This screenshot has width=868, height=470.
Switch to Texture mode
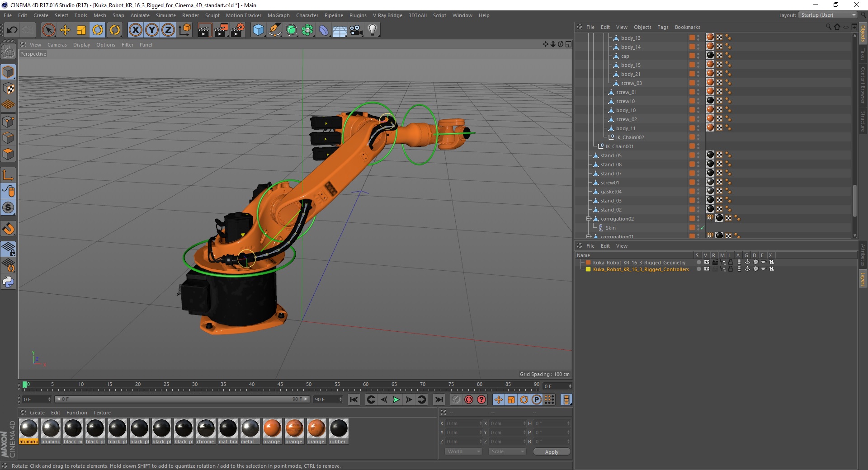(8, 89)
